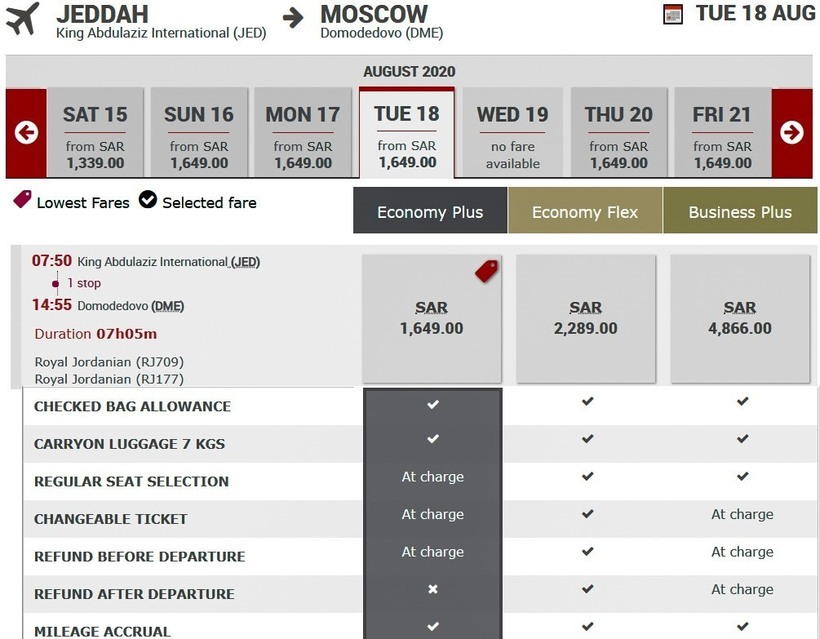The image size is (820, 639).
Task: Open the Economy Flex fare column header
Action: [x=585, y=212]
